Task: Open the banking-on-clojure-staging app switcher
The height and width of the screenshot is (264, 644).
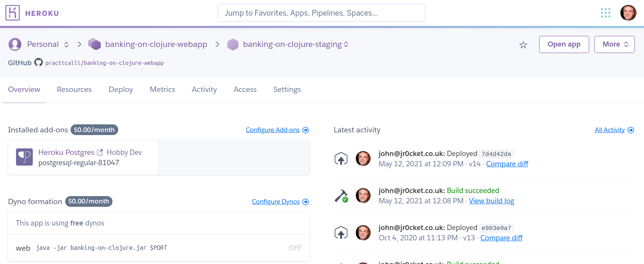Action: [346, 45]
